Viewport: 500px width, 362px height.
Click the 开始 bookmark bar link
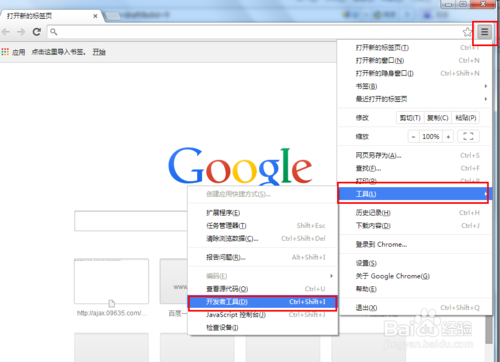[99, 52]
